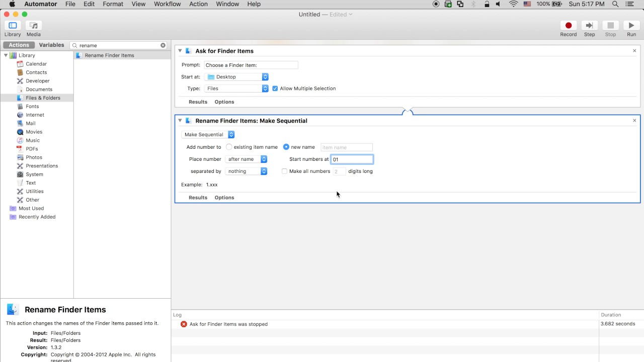Viewport: 644px width, 362px height.
Task: Open the Media browser icon
Action: tap(34, 26)
